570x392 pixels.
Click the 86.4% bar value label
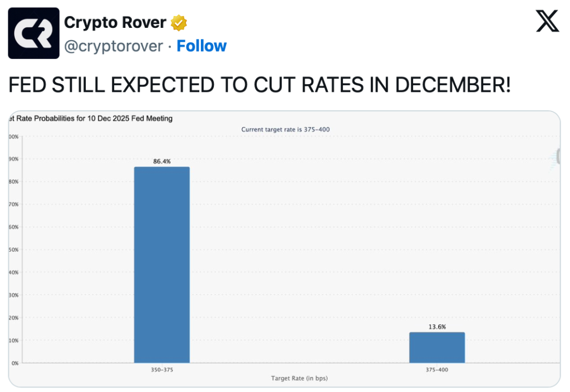pyautogui.click(x=162, y=161)
